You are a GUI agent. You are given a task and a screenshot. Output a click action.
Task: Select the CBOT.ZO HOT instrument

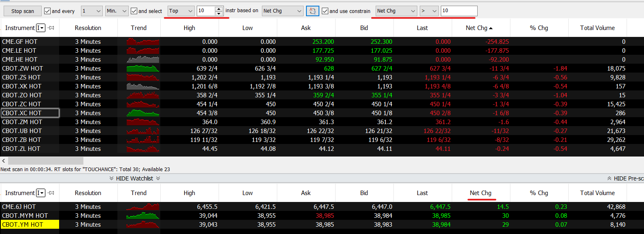22,95
